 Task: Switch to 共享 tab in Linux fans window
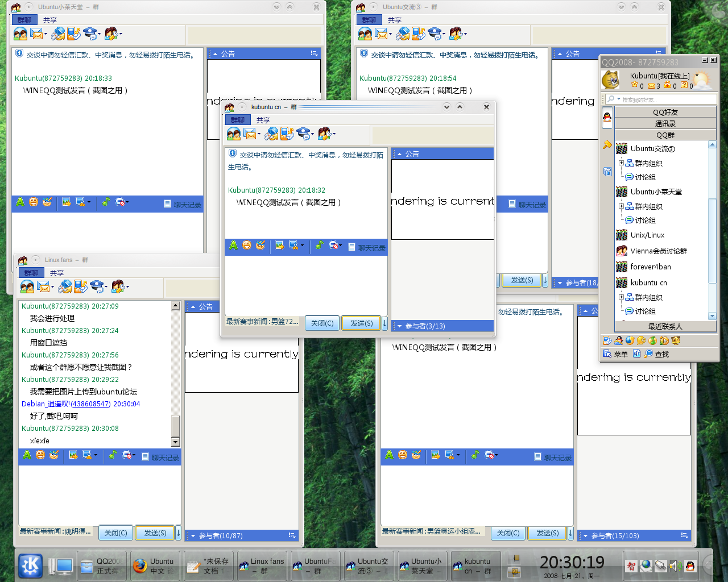tap(56, 273)
